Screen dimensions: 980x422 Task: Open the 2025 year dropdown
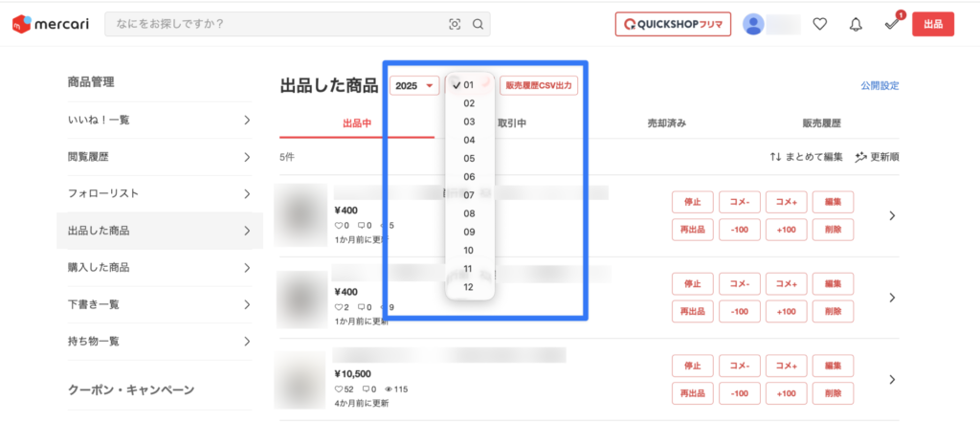[x=413, y=86]
